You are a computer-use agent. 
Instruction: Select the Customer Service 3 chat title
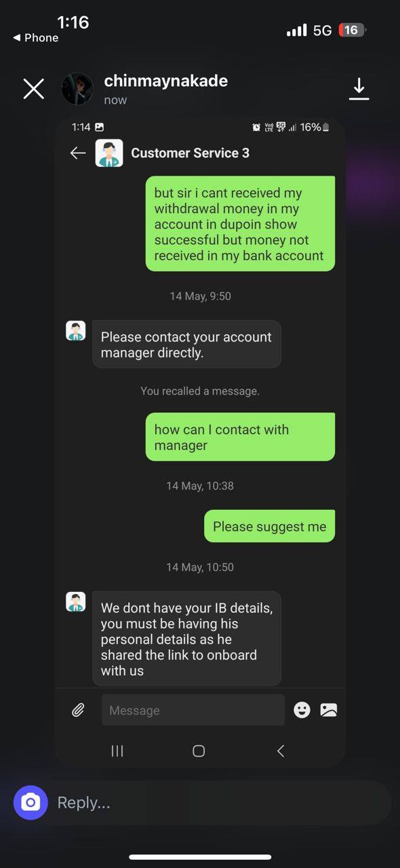click(190, 153)
